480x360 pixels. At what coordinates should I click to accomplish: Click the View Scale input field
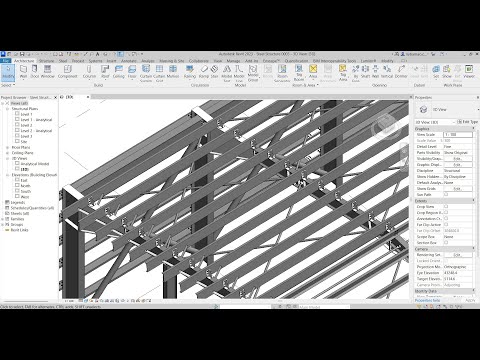pyautogui.click(x=458, y=134)
